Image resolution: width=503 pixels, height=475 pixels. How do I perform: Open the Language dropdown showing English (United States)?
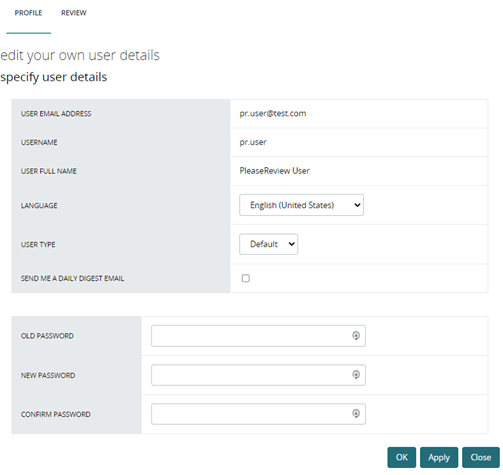tap(301, 205)
